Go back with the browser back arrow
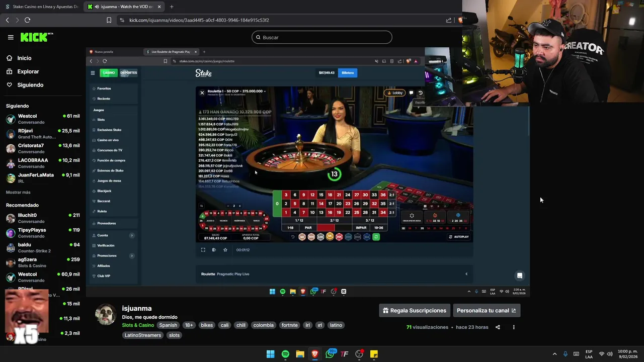 click(7, 20)
